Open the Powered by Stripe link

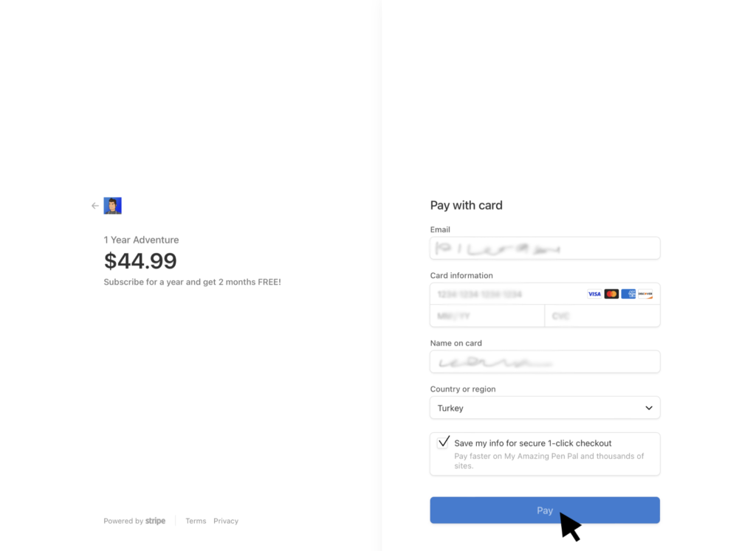[x=134, y=521]
